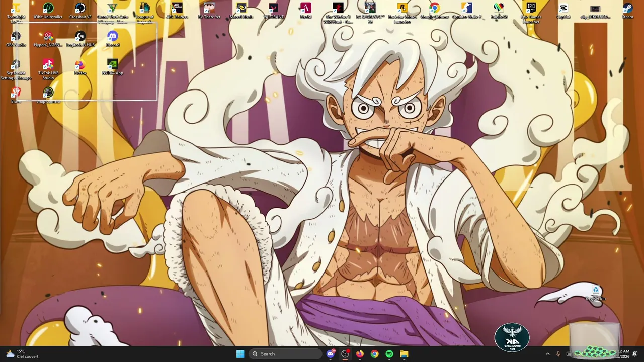
Task: Select the OBS Studio desktop icon
Action: [16, 39]
